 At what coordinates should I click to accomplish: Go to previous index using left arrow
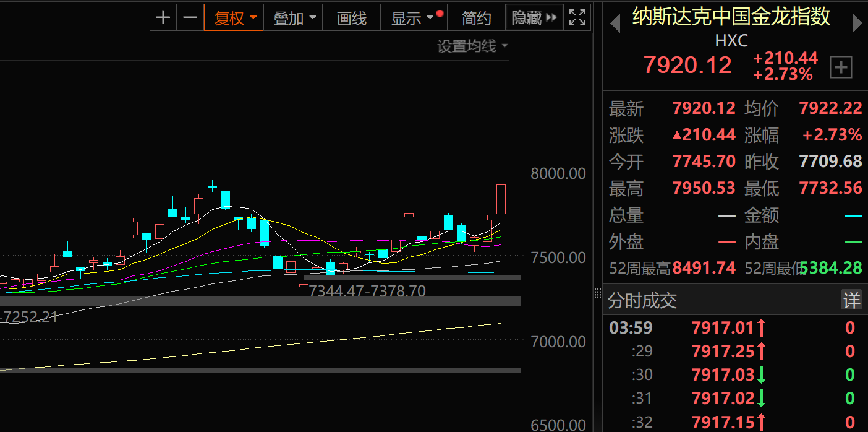click(x=615, y=24)
